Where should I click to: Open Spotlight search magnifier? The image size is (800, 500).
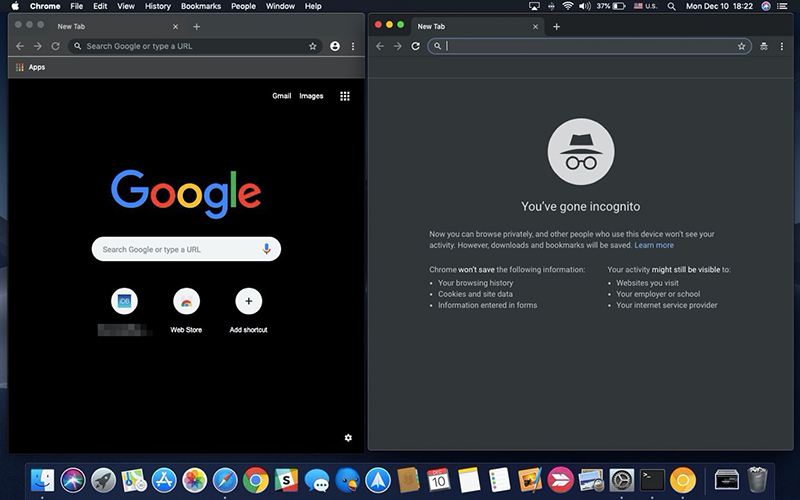[671, 6]
